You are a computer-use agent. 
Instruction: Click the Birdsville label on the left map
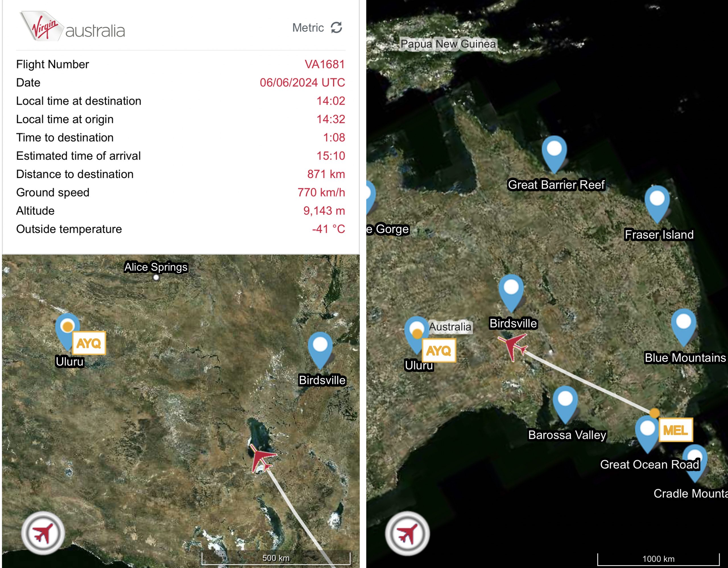[x=322, y=380]
